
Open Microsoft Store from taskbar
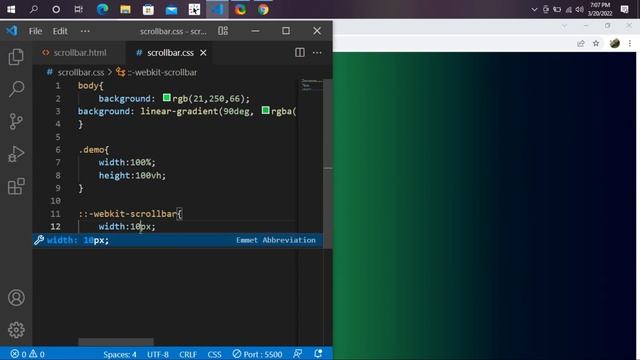(x=148, y=9)
